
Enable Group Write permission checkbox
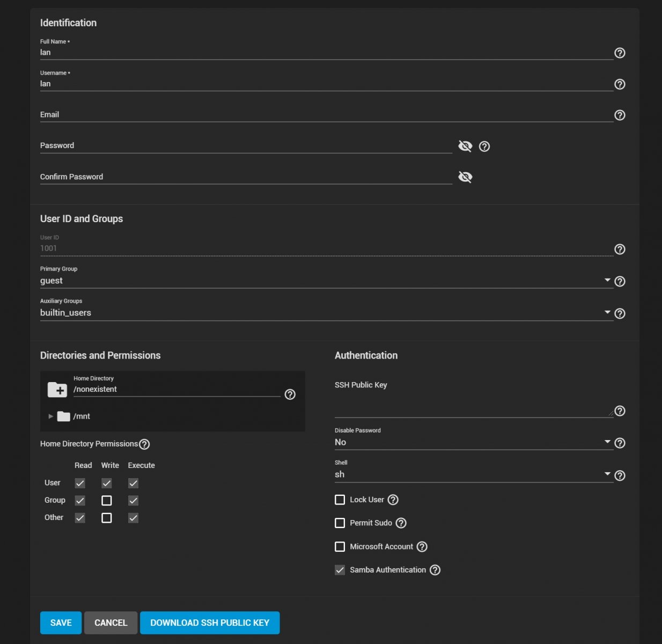tap(107, 500)
